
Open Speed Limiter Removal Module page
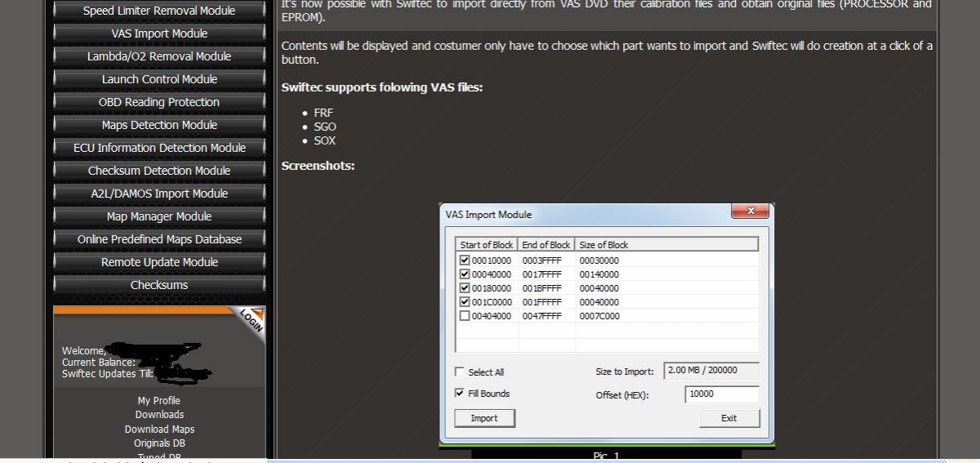159,11
